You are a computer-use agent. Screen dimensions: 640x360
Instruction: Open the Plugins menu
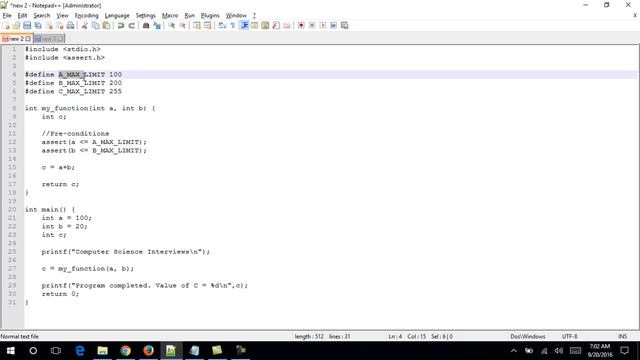(210, 16)
